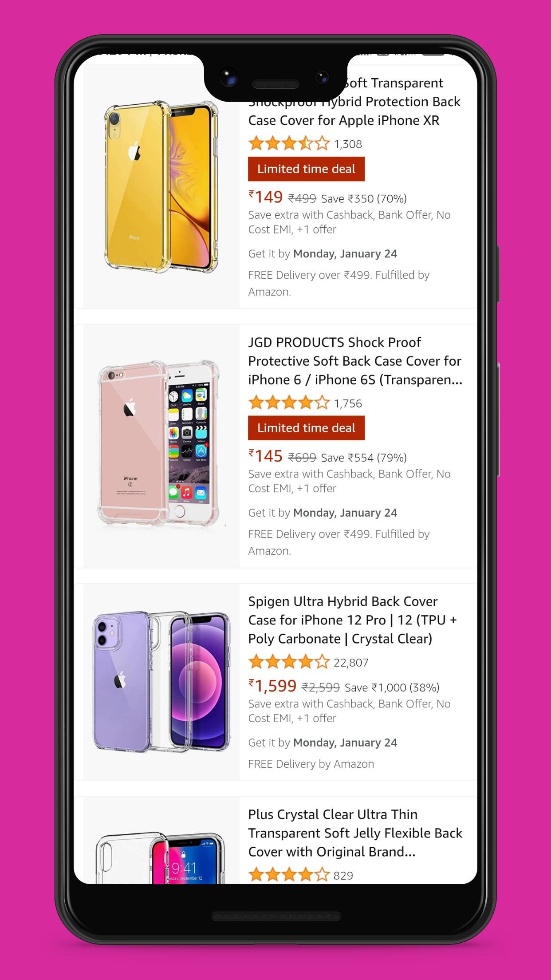Open review count 1,756 for JGD case
Image resolution: width=551 pixels, height=980 pixels.
tap(348, 403)
